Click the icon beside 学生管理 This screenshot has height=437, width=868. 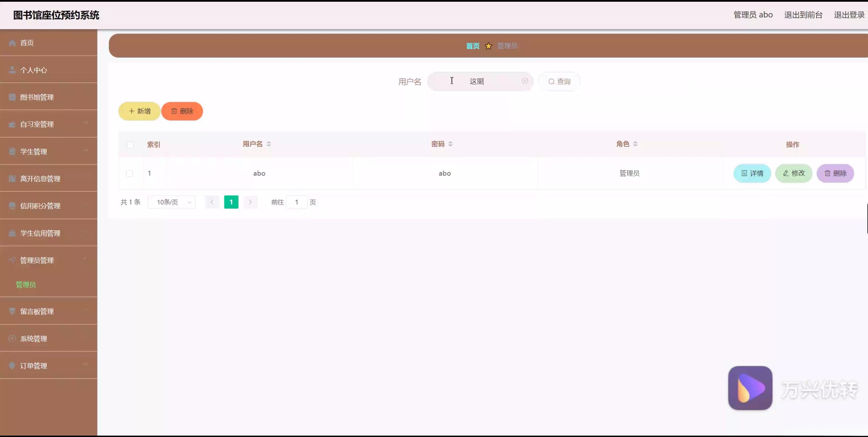(12, 151)
